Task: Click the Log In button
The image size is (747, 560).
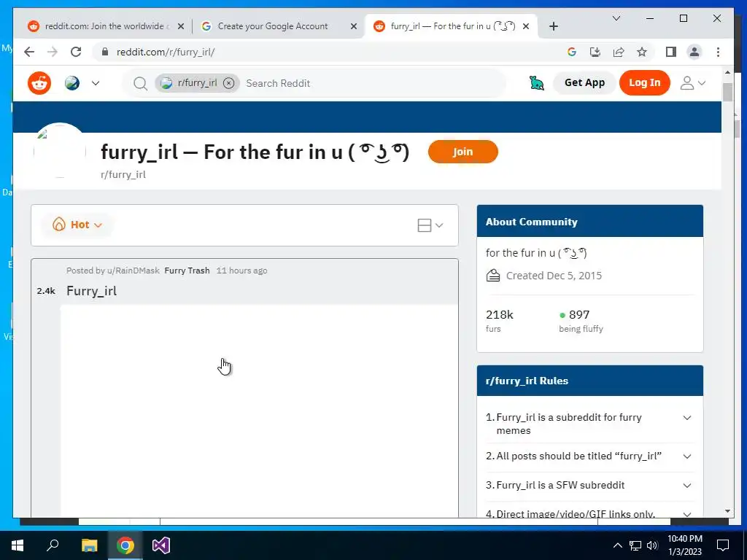Action: pos(645,83)
